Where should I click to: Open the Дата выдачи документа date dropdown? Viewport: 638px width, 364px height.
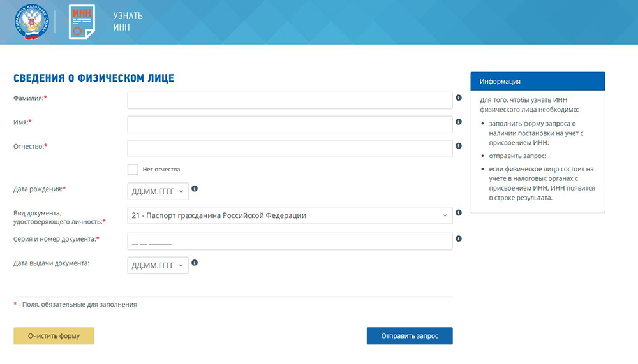point(158,265)
